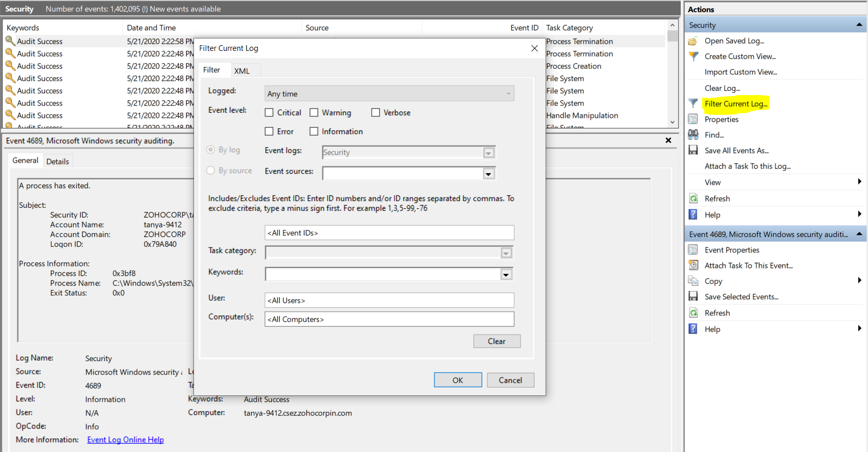Open the Logged time dropdown
868x452 pixels.
coord(390,94)
